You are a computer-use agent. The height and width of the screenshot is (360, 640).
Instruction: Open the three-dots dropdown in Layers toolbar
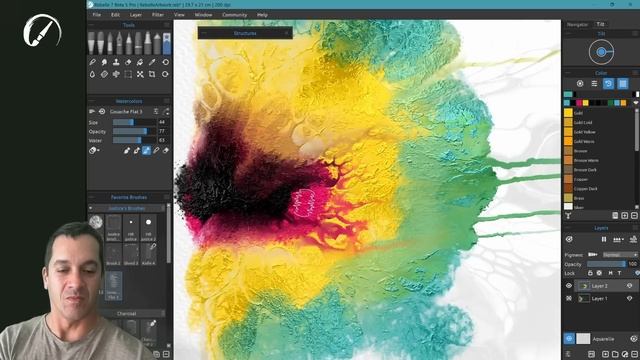click(x=618, y=240)
